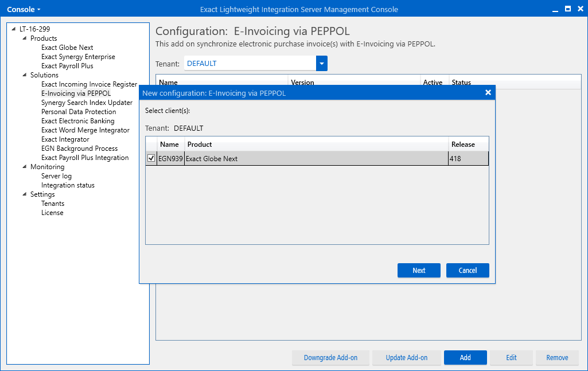Click the Active column header in background

433,82
